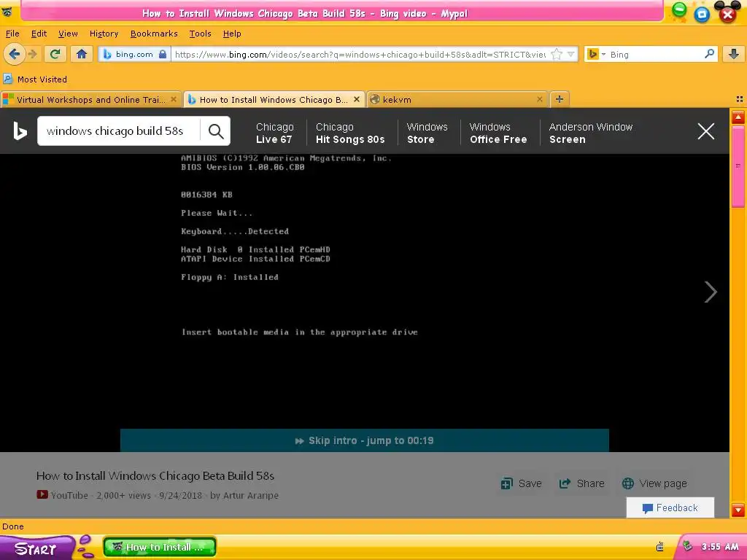The width and height of the screenshot is (747, 560).
Task: Open the Feedback button
Action: (670, 507)
